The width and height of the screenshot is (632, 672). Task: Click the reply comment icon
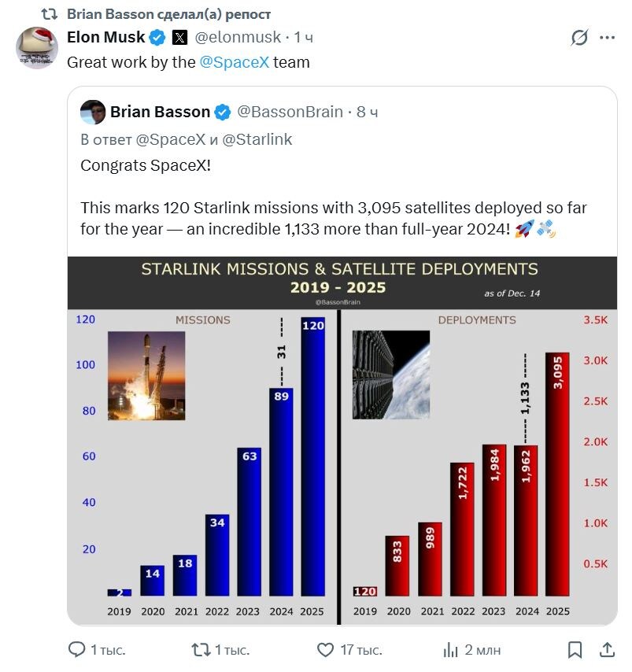(77, 650)
